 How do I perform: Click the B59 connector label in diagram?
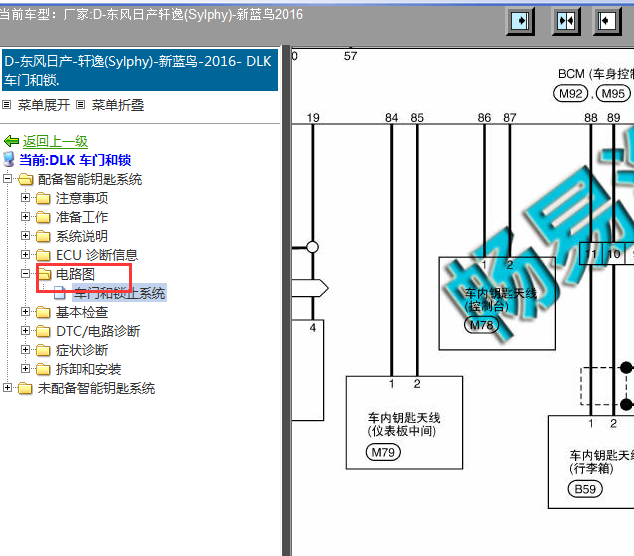[x=585, y=489]
